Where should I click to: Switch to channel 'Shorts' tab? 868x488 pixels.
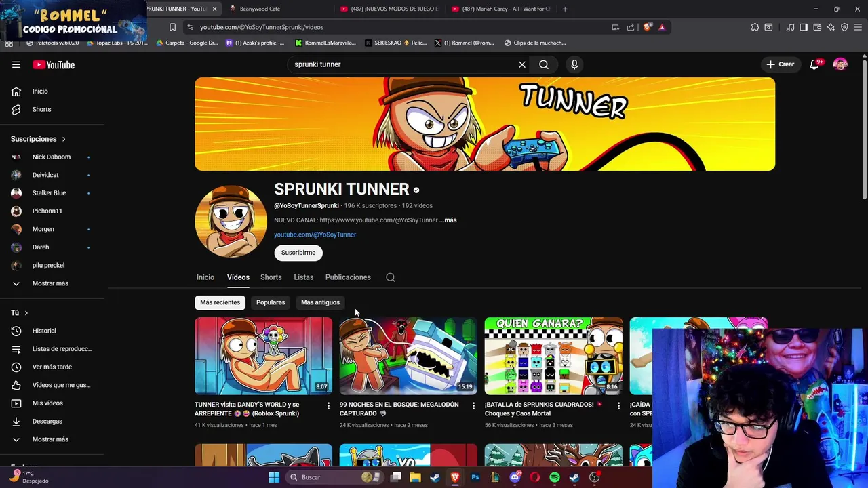coord(271,277)
